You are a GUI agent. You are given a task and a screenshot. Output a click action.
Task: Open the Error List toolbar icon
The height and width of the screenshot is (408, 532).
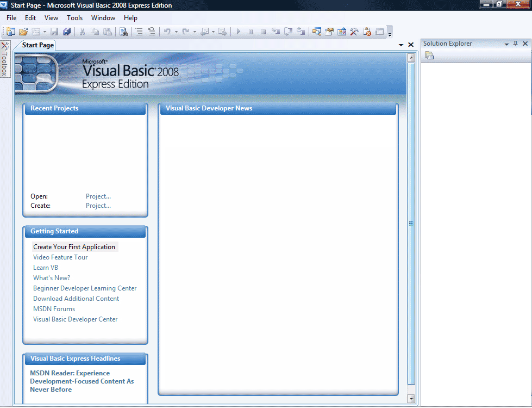(x=367, y=32)
